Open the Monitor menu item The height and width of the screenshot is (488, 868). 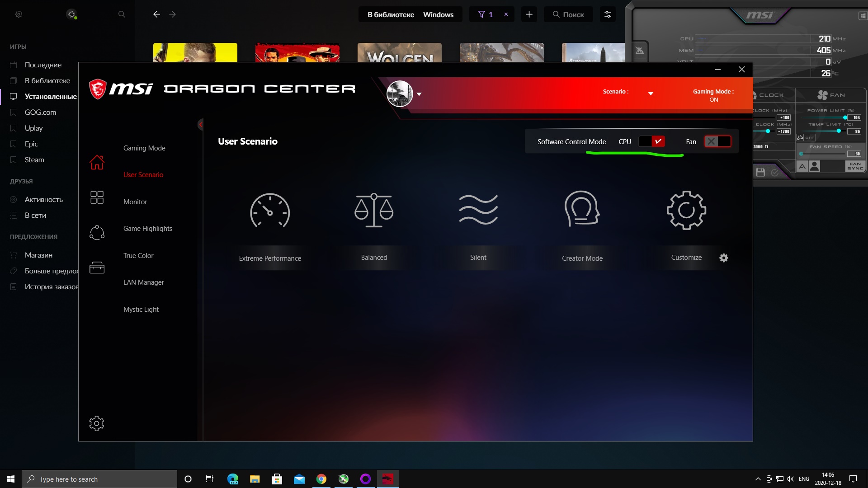[135, 202]
